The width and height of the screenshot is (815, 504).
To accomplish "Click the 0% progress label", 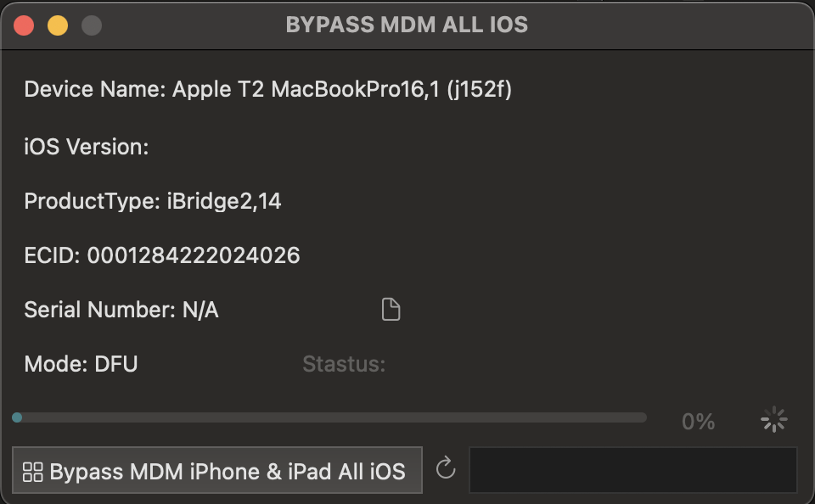I will pos(698,422).
